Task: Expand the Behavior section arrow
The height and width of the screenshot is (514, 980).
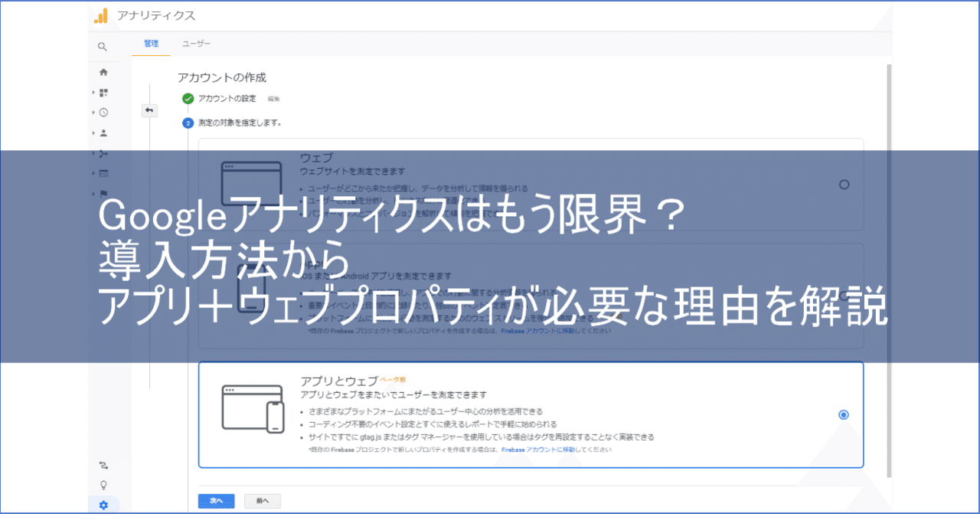Action: (93, 173)
